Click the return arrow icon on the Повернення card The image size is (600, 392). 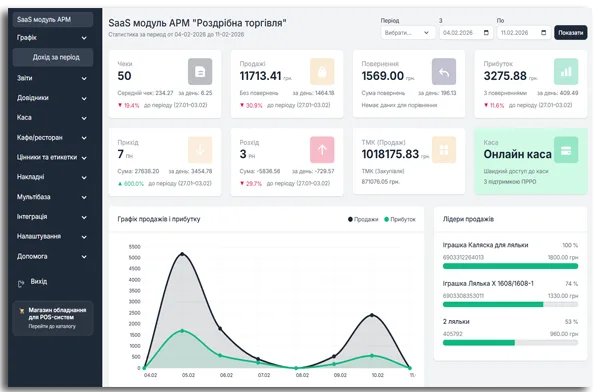click(444, 71)
